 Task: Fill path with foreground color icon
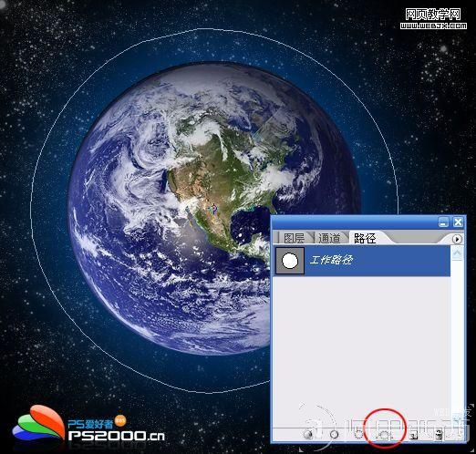(x=309, y=435)
